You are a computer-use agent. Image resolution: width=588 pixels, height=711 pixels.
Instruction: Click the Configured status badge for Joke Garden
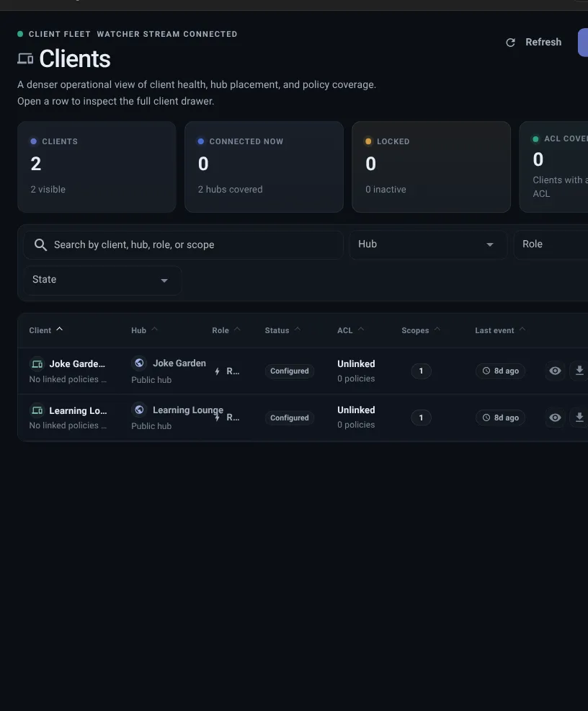click(x=289, y=371)
